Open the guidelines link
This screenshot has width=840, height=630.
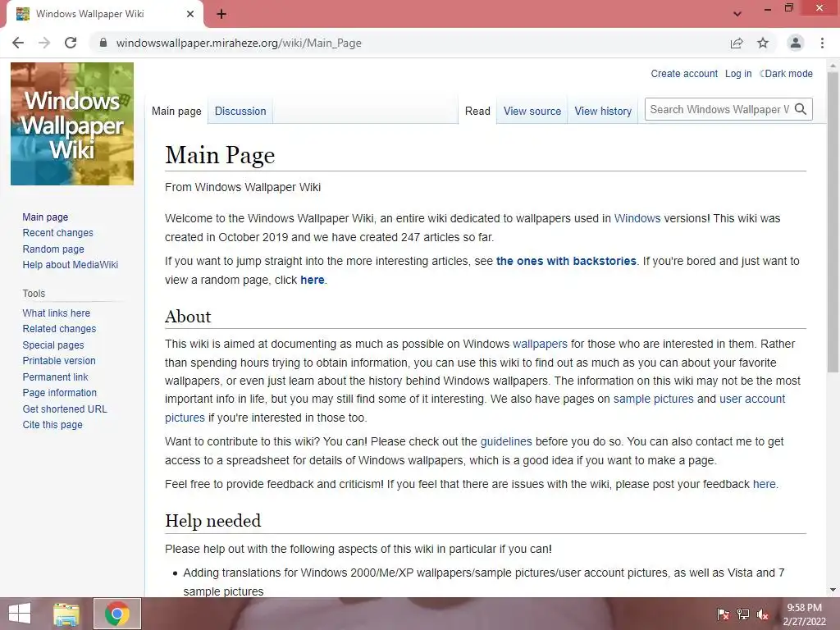coord(505,441)
